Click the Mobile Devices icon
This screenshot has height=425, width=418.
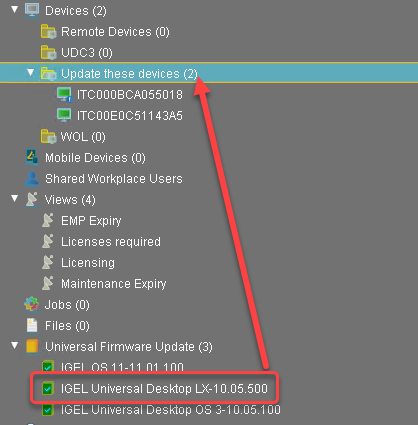tap(32, 158)
